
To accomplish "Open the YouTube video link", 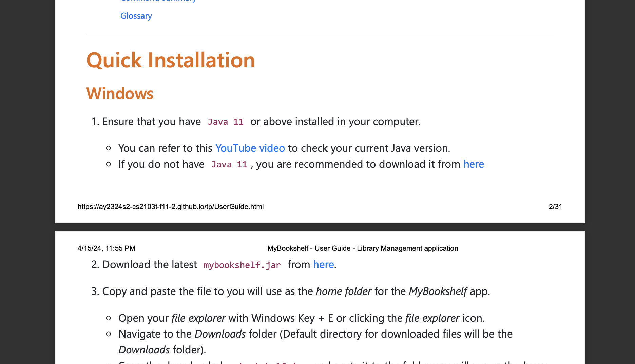I will [250, 148].
